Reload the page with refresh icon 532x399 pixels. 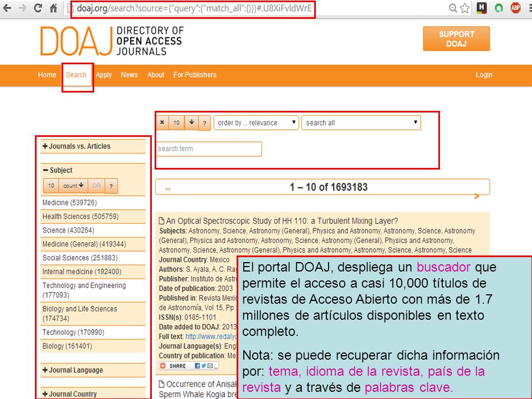(x=38, y=8)
